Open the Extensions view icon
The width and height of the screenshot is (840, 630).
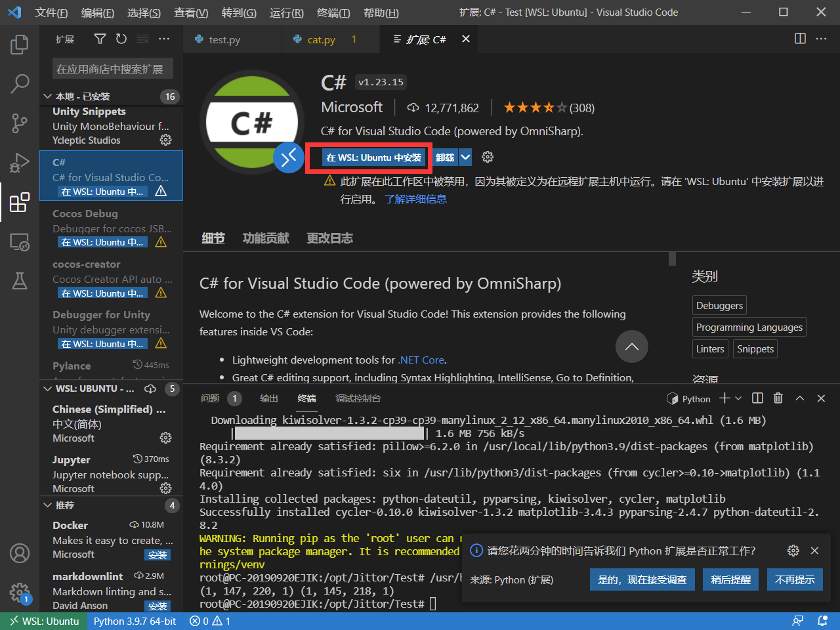click(x=20, y=202)
